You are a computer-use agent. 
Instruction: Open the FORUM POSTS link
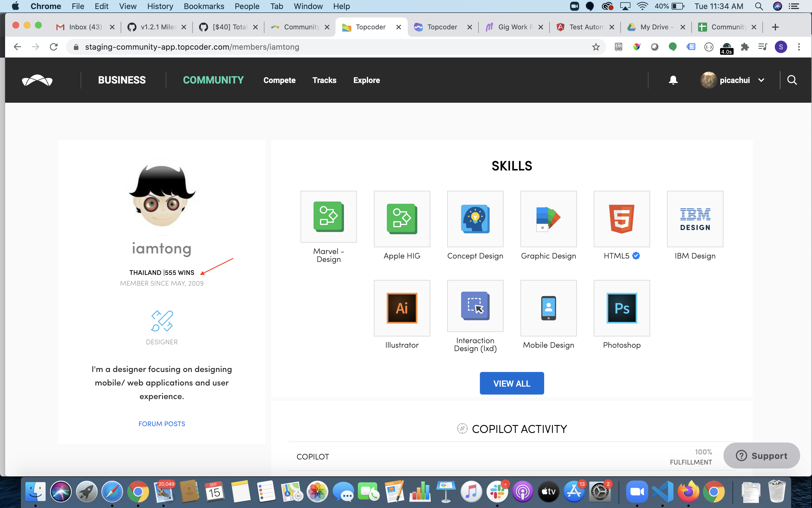tap(162, 424)
